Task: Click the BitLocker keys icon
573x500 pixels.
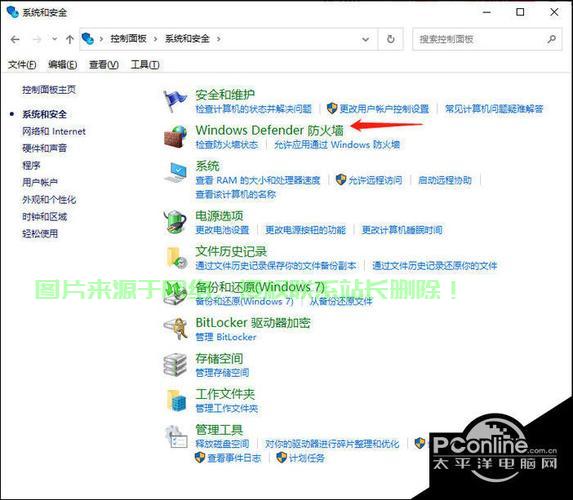Action: click(175, 329)
